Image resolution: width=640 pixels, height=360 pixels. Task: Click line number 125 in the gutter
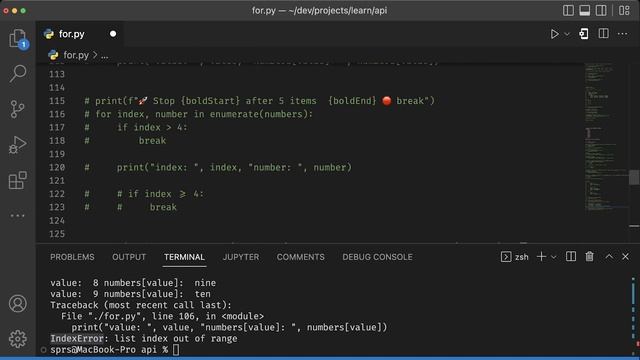tap(57, 234)
